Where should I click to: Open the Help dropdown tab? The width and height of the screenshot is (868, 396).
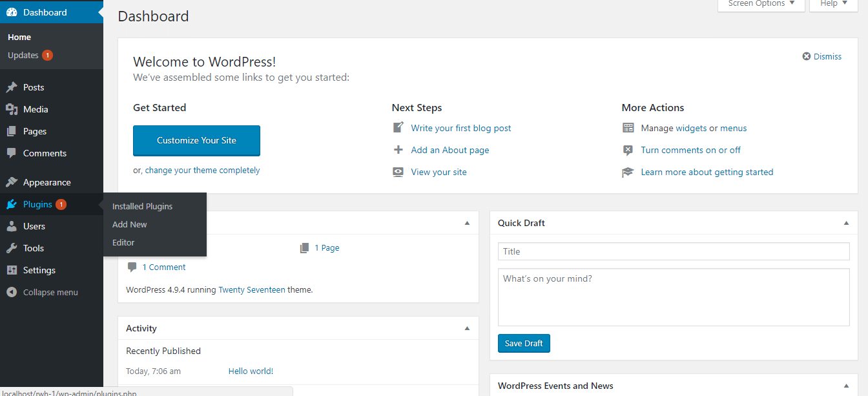[833, 4]
